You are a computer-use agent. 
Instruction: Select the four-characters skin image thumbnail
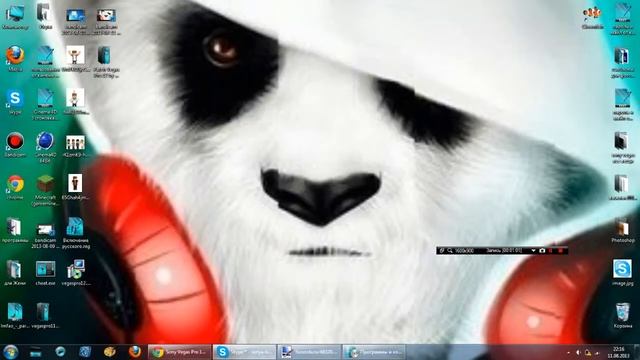[76, 146]
